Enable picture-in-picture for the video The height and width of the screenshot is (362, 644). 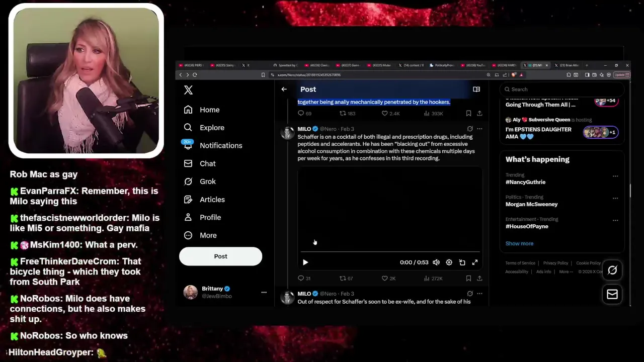[462, 262]
